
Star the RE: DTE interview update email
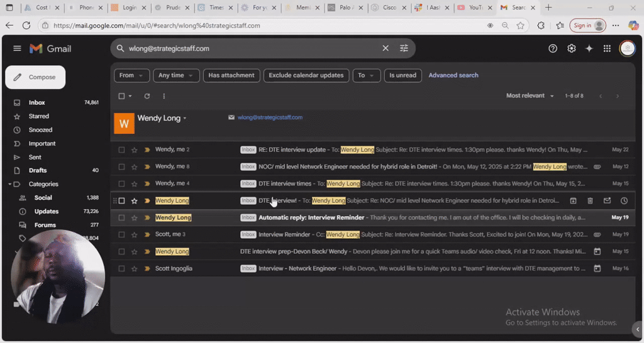(x=135, y=150)
